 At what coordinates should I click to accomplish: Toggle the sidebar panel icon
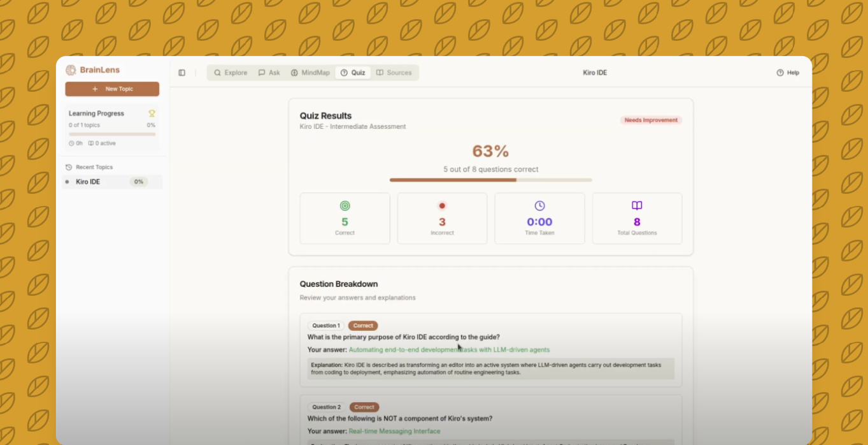coord(181,73)
